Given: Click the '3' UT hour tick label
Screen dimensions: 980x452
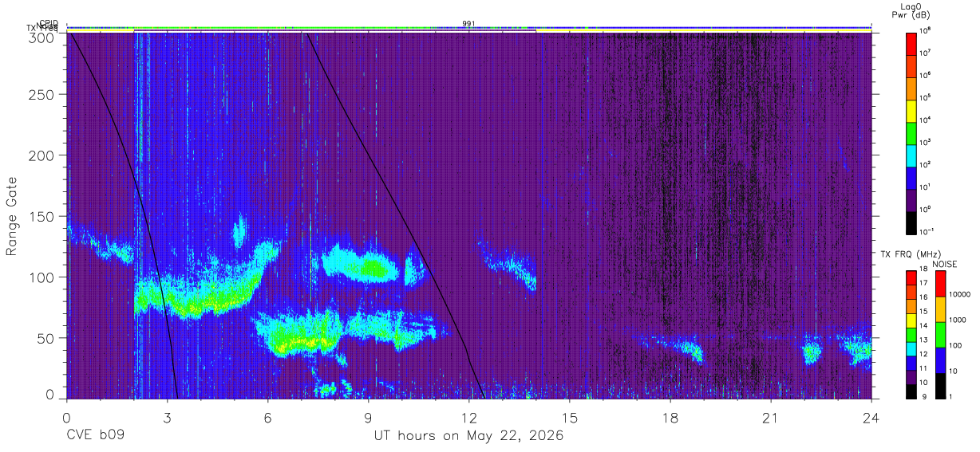Looking at the screenshot, I should (x=168, y=417).
